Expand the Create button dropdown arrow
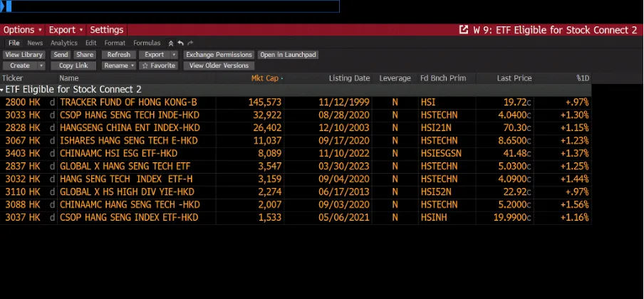This screenshot has width=644, height=299. point(41,65)
